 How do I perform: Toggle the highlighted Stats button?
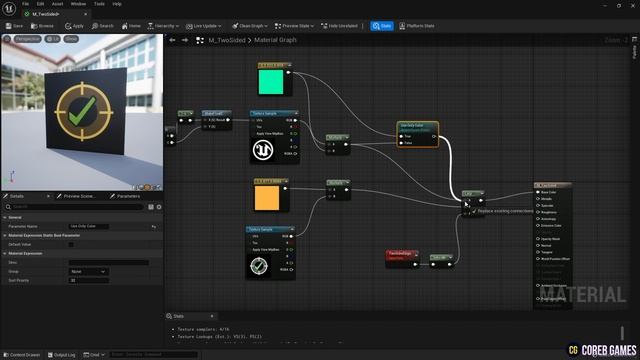coord(382,26)
